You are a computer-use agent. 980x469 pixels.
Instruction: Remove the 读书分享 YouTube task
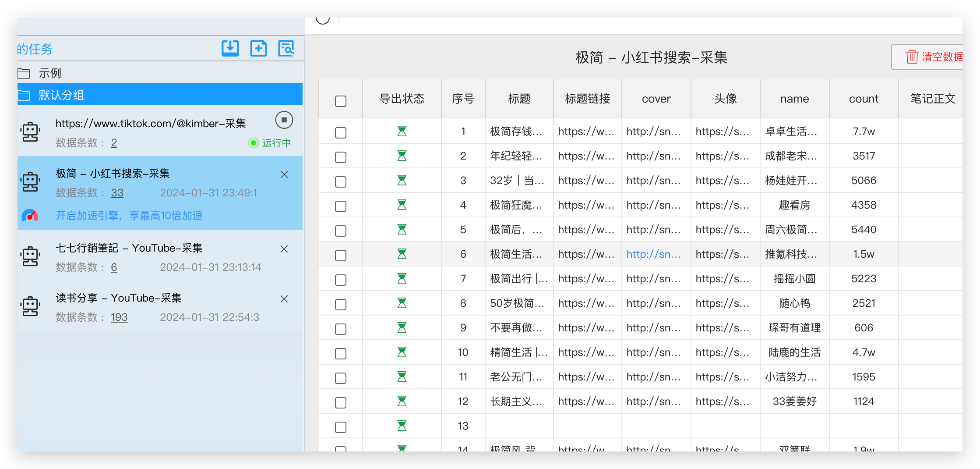[284, 299]
